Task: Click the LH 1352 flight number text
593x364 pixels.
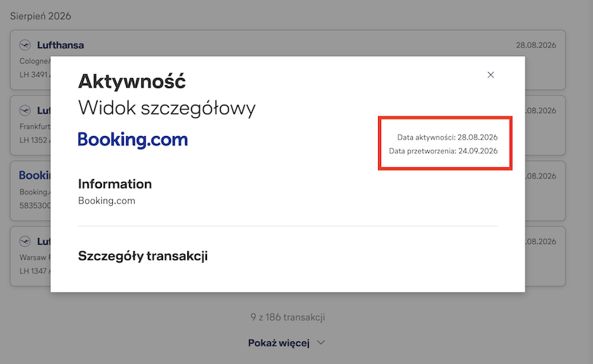Action: (34, 140)
